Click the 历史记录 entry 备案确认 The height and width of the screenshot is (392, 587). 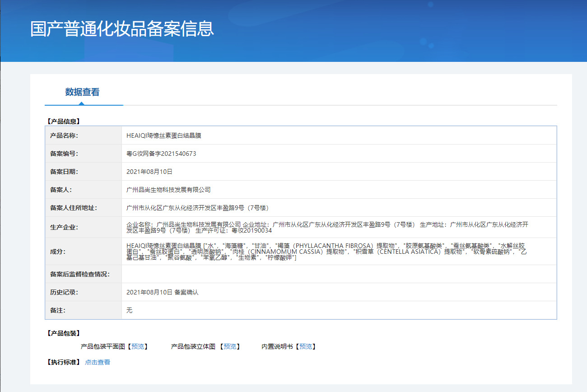point(186,292)
